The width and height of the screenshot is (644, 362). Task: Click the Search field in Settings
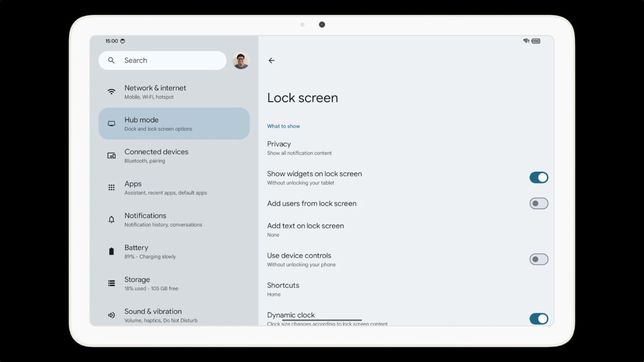coord(162,60)
